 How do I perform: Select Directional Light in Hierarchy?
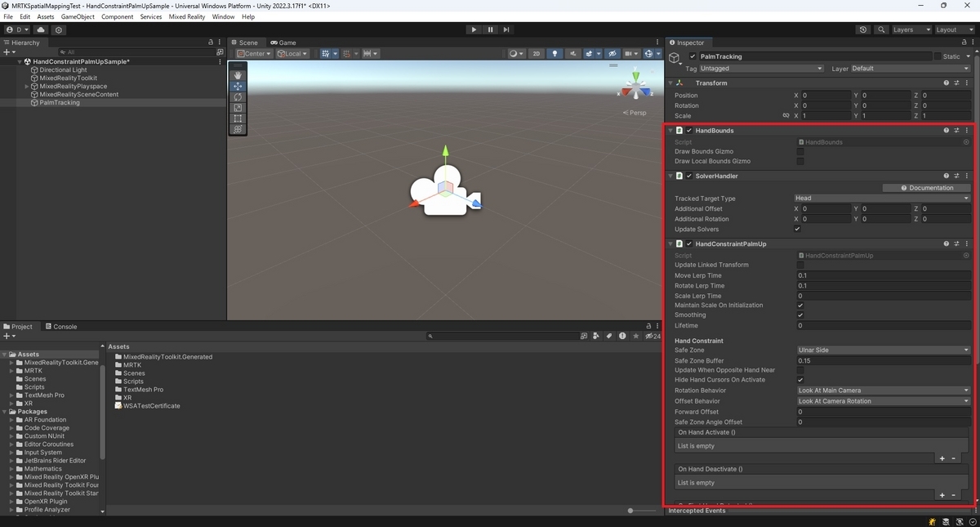(63, 70)
